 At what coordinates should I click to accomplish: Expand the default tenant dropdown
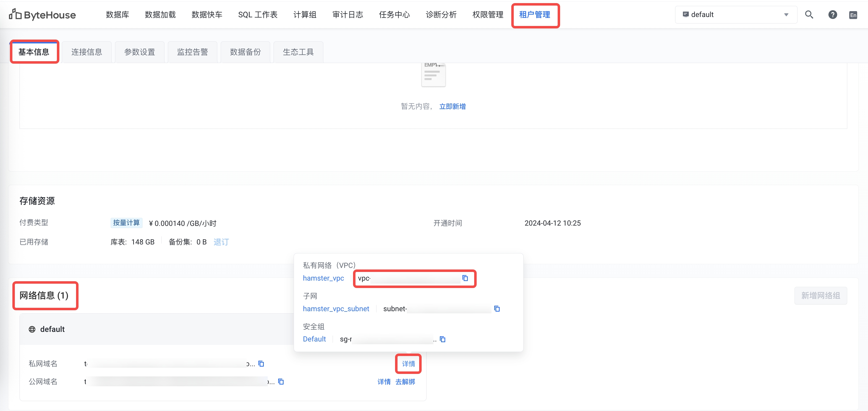coord(736,15)
